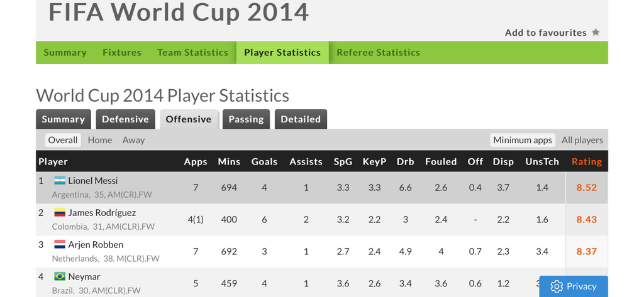
Task: Switch to the Home filter
Action: [100, 140]
